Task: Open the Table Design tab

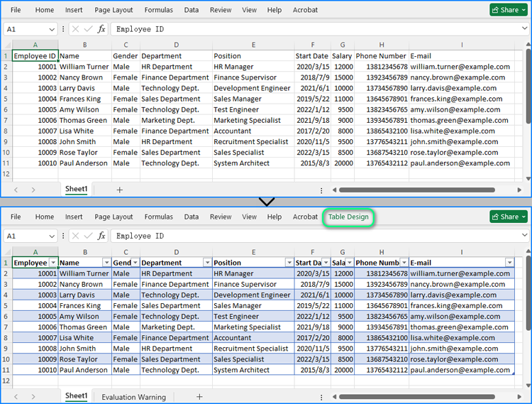Action: pos(348,217)
